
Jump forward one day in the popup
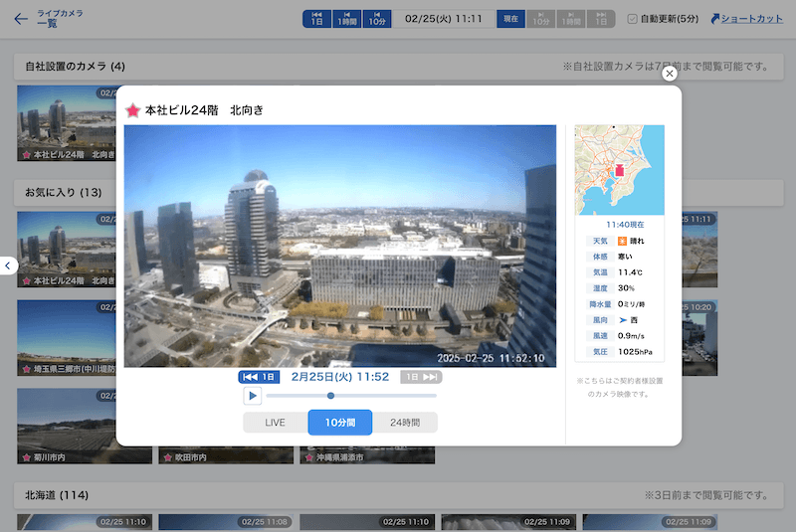[x=421, y=377]
